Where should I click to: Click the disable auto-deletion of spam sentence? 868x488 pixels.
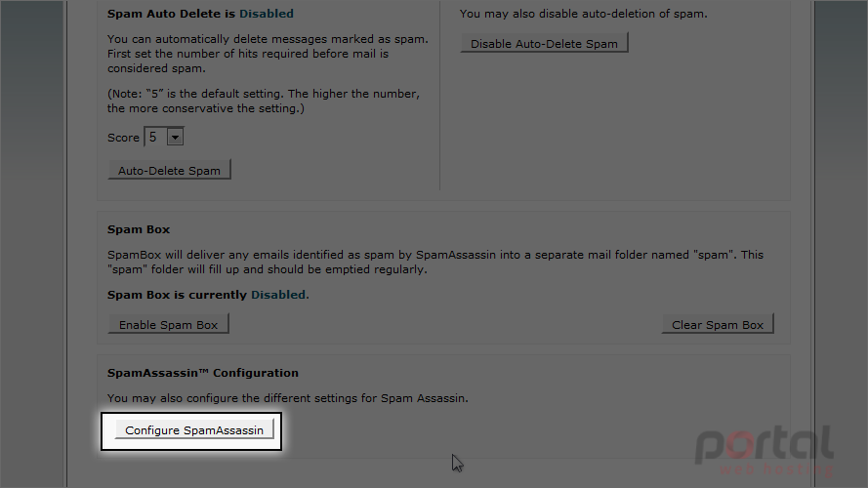584,14
